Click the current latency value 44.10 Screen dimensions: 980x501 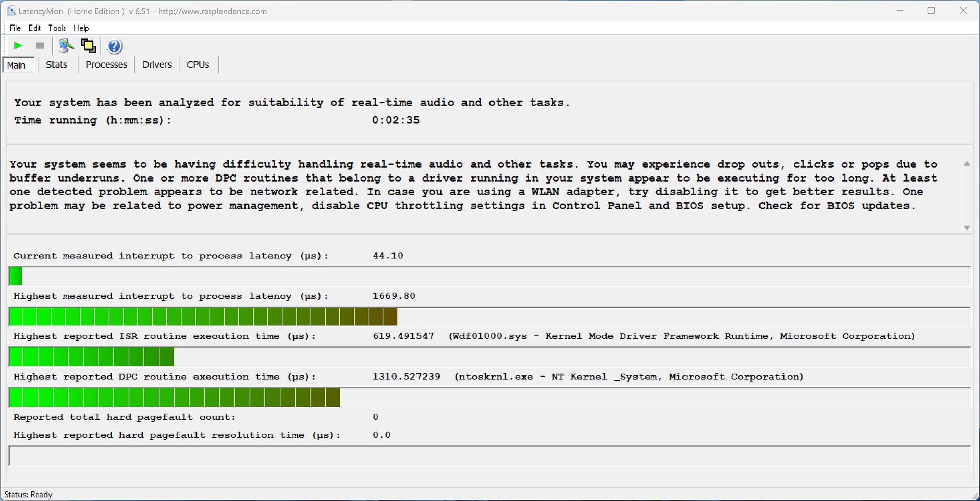pyautogui.click(x=388, y=256)
